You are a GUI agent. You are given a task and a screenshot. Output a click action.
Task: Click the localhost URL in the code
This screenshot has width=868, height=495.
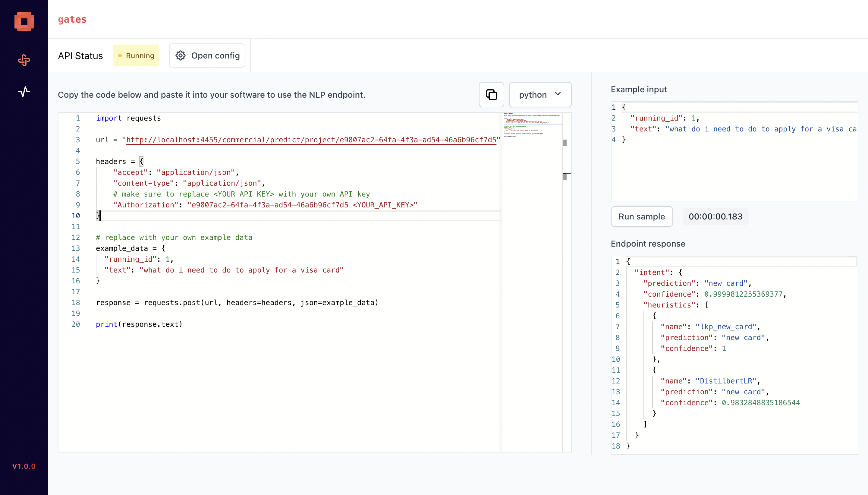[311, 140]
